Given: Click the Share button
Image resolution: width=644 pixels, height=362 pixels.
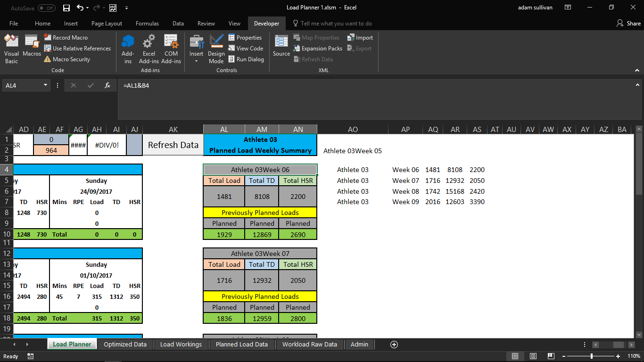Looking at the screenshot, I should 629,24.
